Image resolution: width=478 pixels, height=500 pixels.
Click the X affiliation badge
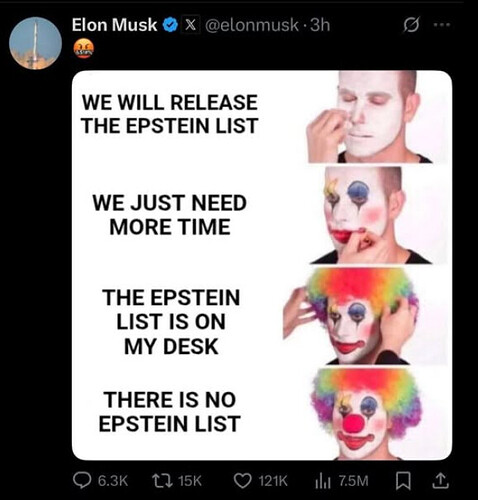click(x=190, y=25)
